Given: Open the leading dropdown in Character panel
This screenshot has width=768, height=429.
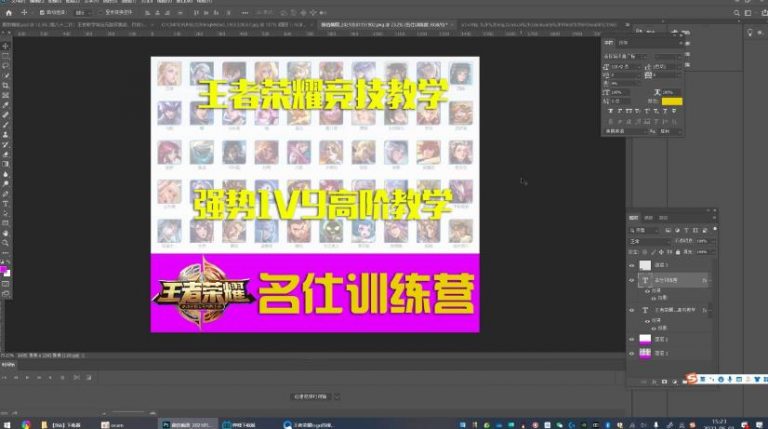Looking at the screenshot, I should coord(665,67).
